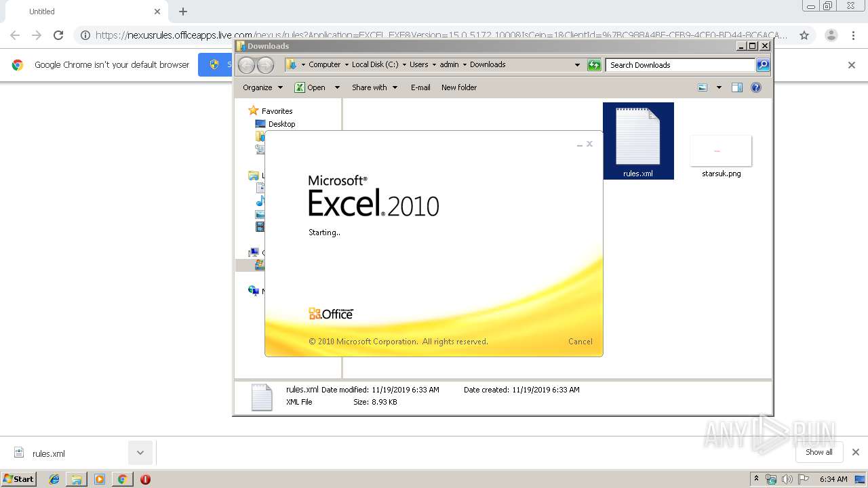Open the Organize menu in Explorer
The height and width of the screenshot is (488, 868).
(263, 87)
